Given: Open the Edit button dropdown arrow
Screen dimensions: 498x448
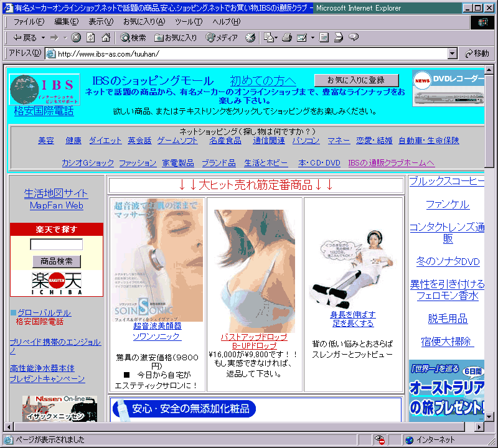Looking at the screenshot, I should (x=312, y=37).
